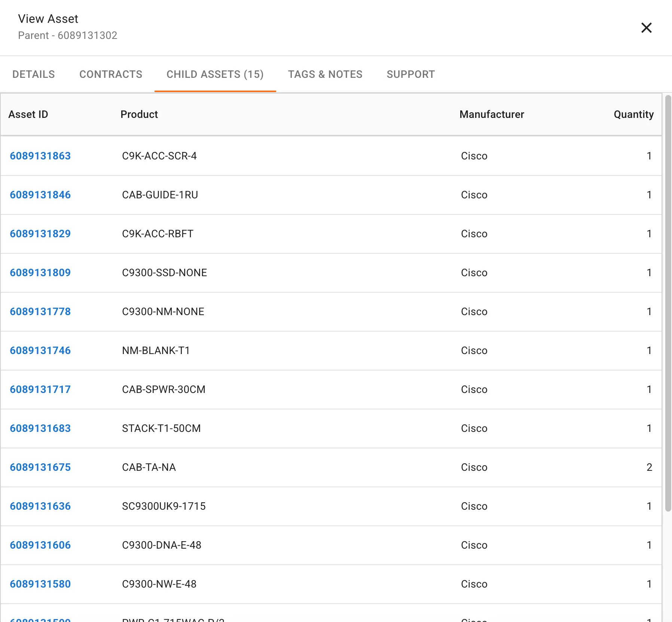Viewport: 672px width, 622px height.
Task: Select product text STACK-T1-50CM
Action: click(x=162, y=428)
